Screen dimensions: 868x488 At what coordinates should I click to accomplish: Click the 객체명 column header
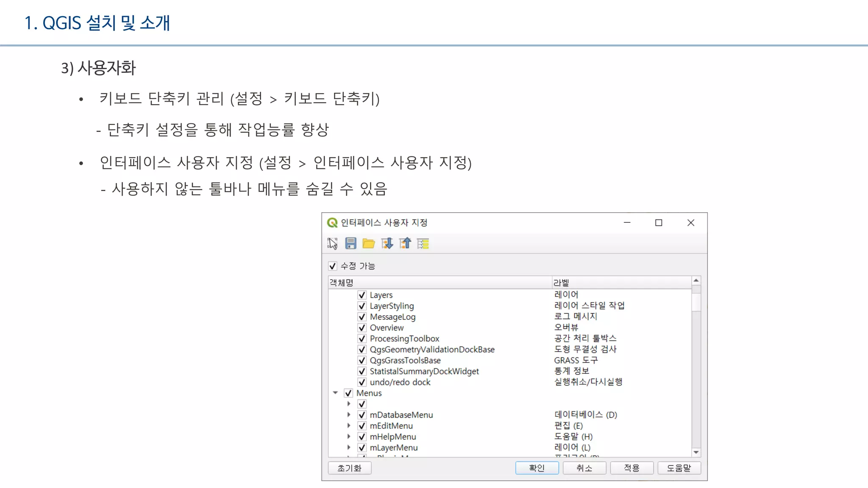pyautogui.click(x=440, y=283)
